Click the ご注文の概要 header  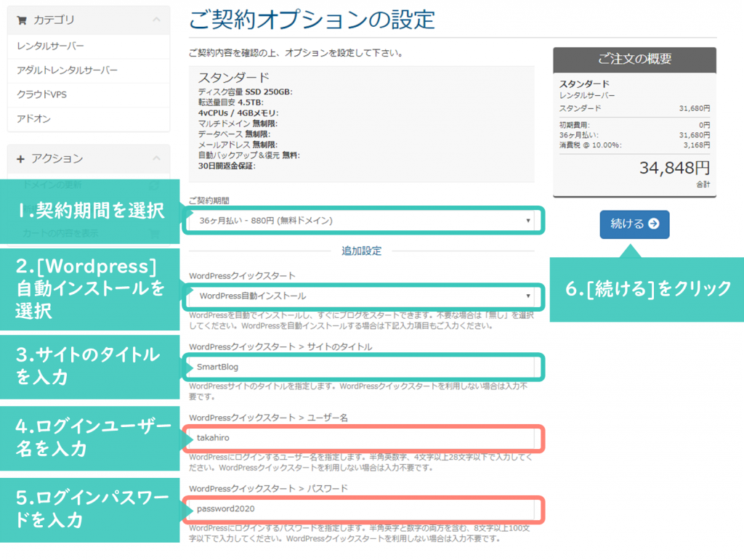[x=634, y=60]
